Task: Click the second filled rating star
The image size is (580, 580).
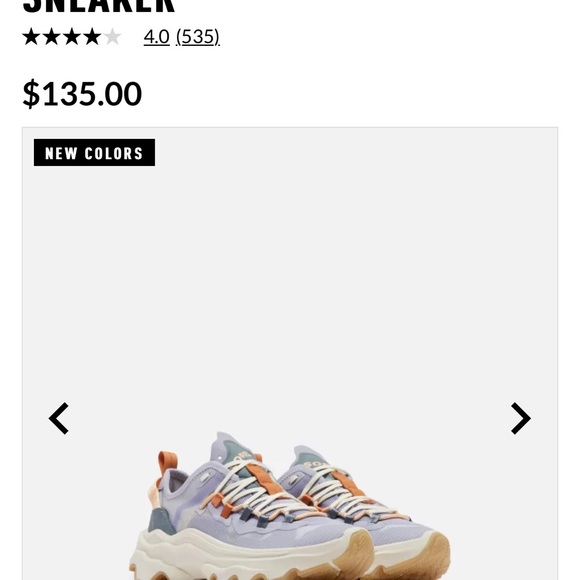Action: (52, 37)
